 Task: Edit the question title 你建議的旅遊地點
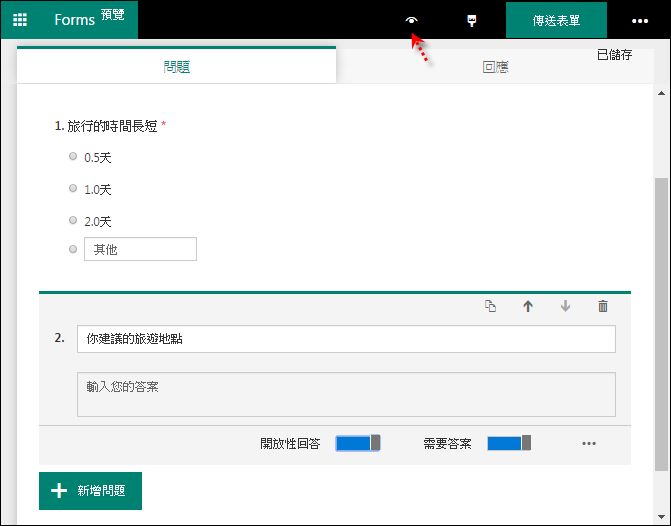tap(346, 339)
